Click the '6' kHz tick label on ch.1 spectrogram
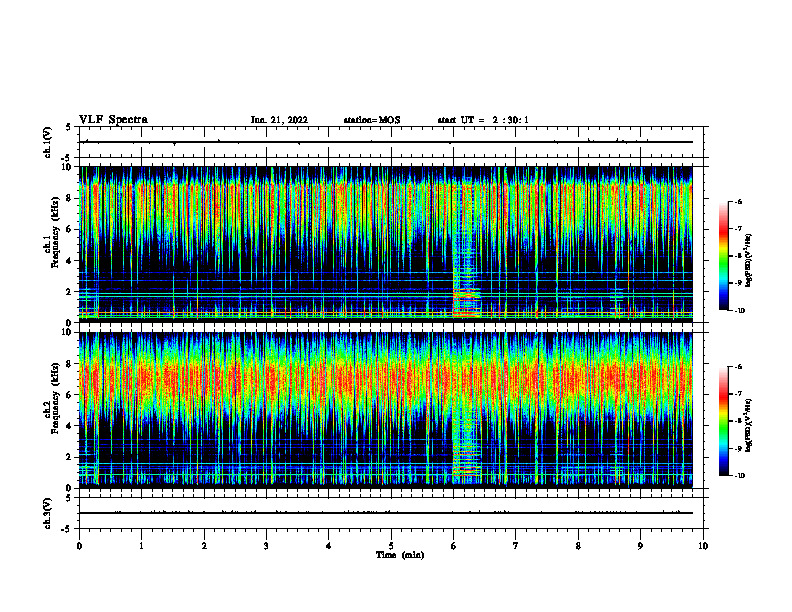The image size is (792, 612). pyautogui.click(x=69, y=229)
